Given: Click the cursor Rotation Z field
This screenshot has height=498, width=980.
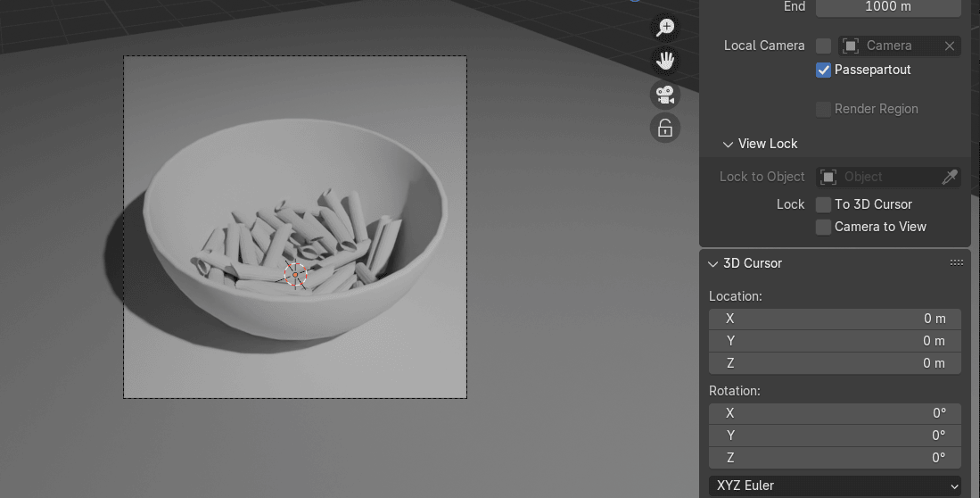Looking at the screenshot, I should click(835, 458).
